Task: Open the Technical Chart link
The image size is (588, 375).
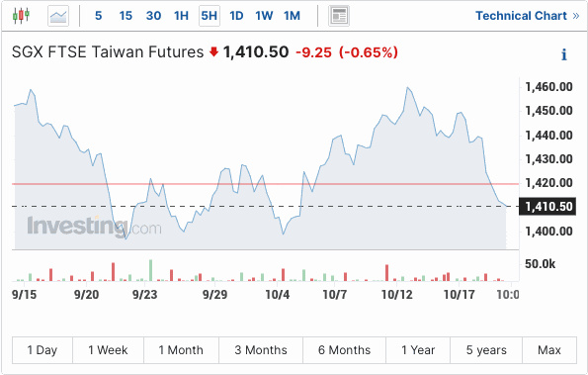Action: pyautogui.click(x=528, y=16)
